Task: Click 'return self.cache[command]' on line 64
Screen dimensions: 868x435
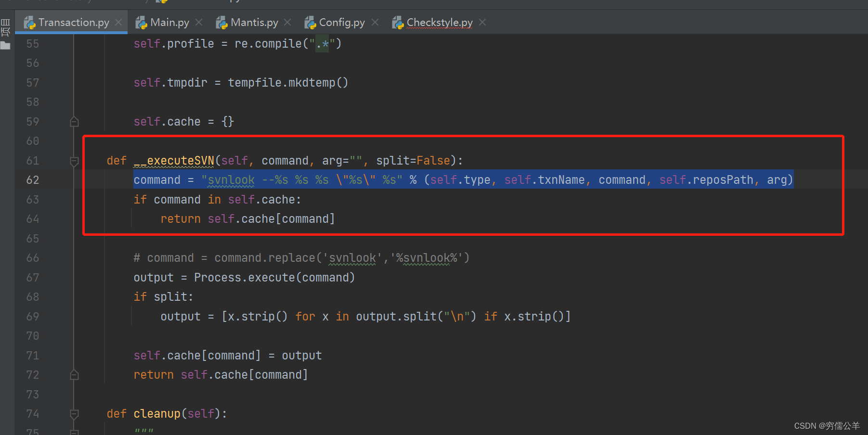Action: pyautogui.click(x=247, y=219)
